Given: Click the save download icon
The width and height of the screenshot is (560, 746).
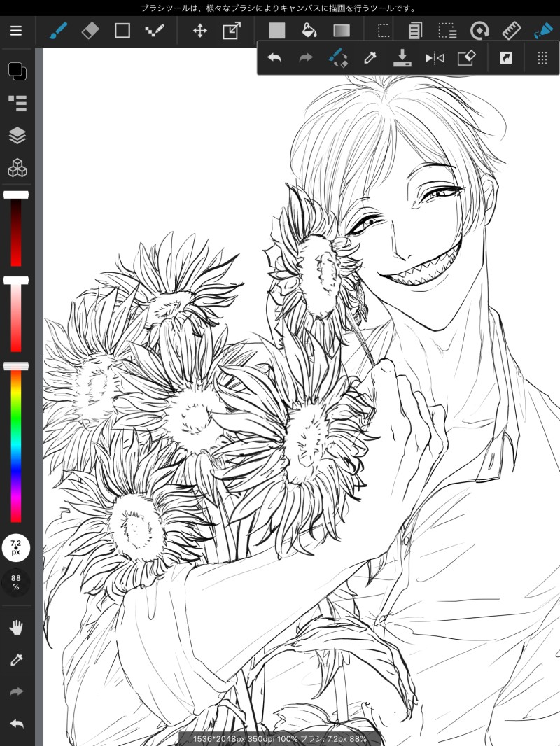Looking at the screenshot, I should click(402, 58).
